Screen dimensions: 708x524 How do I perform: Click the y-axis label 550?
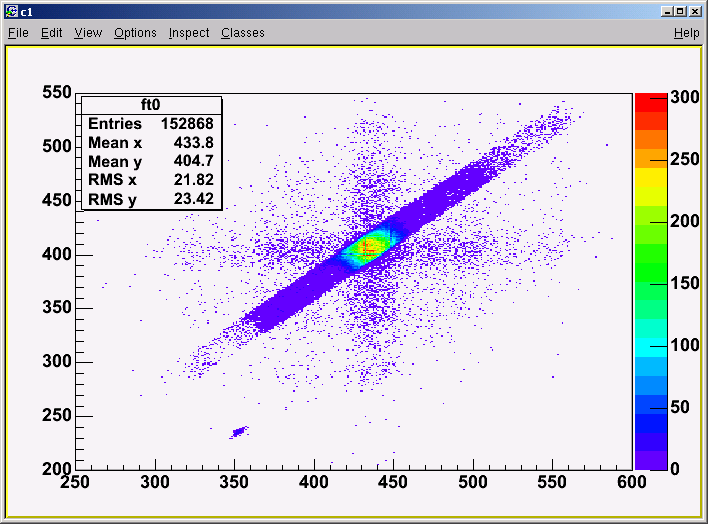(57, 93)
